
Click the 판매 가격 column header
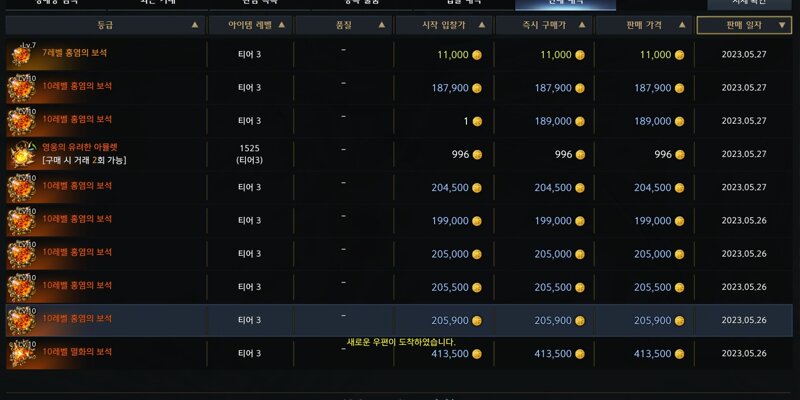644,25
